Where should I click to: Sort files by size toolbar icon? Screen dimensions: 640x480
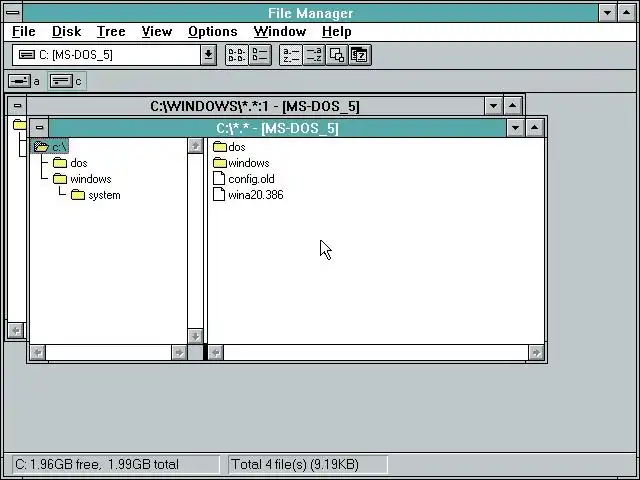[337, 55]
